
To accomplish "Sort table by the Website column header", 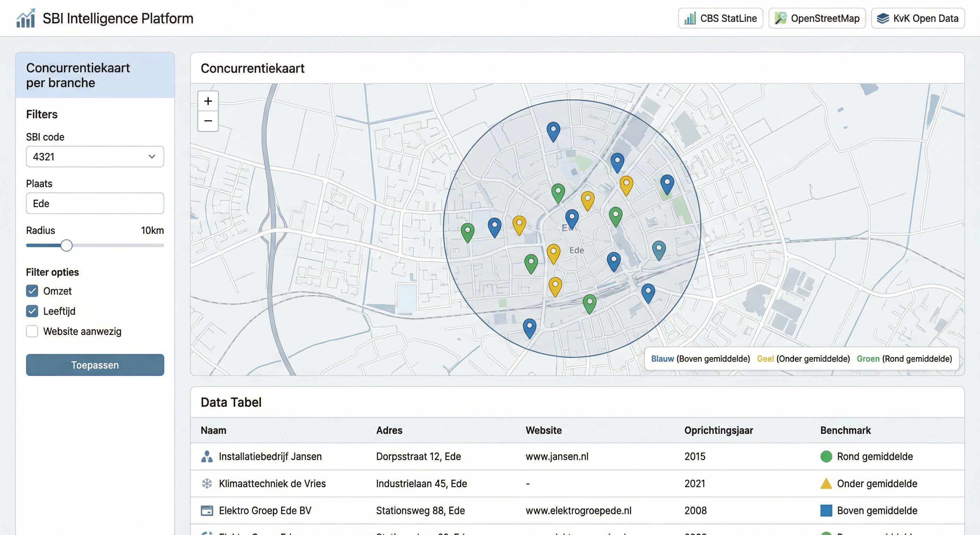I will pos(544,430).
